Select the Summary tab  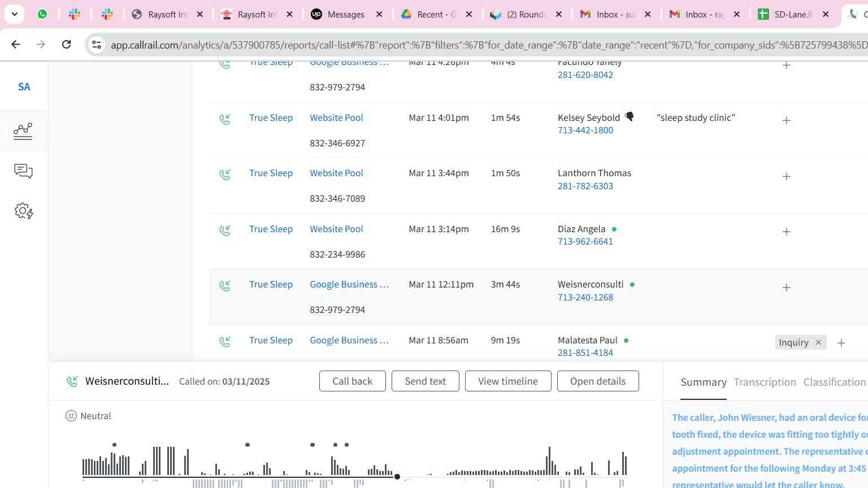pyautogui.click(x=703, y=382)
